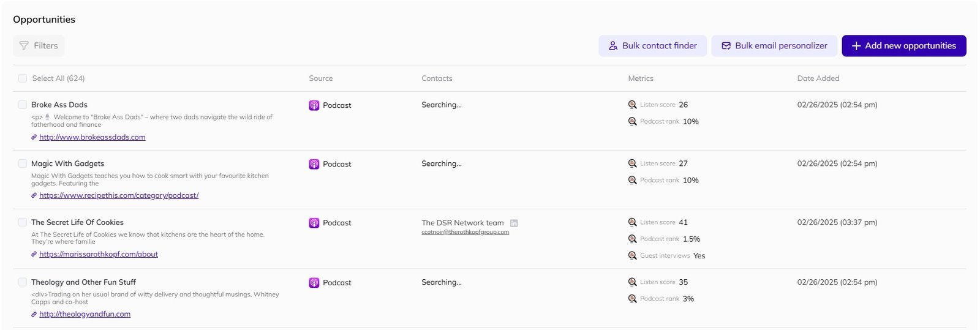This screenshot has width=980, height=330.
Task: Tick the Theology and Other Fun Stuff checkbox
Action: [x=23, y=282]
